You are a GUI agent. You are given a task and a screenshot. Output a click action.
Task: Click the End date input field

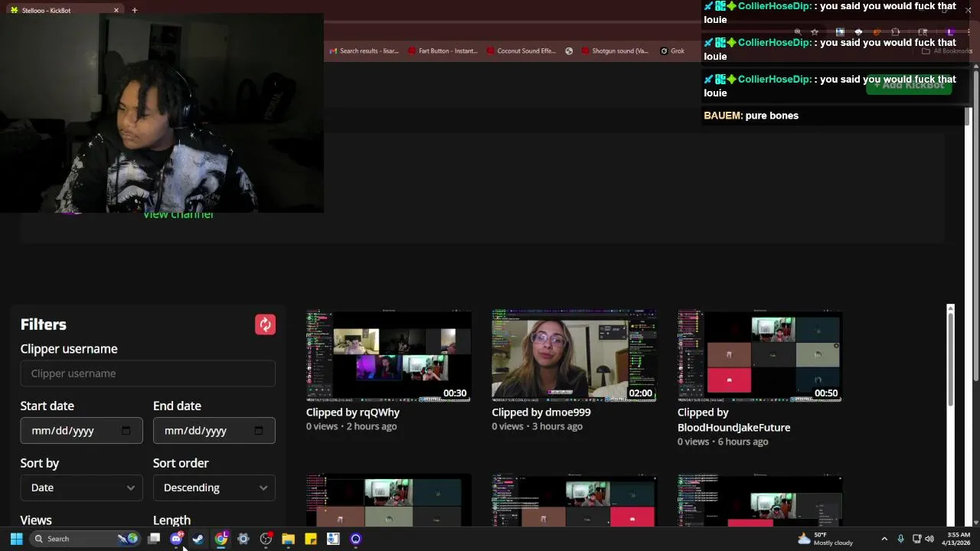coord(214,430)
